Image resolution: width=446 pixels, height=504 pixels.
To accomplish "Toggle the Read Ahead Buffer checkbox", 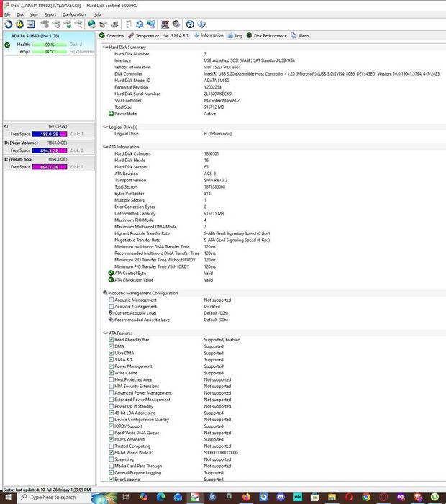I will (x=111, y=339).
